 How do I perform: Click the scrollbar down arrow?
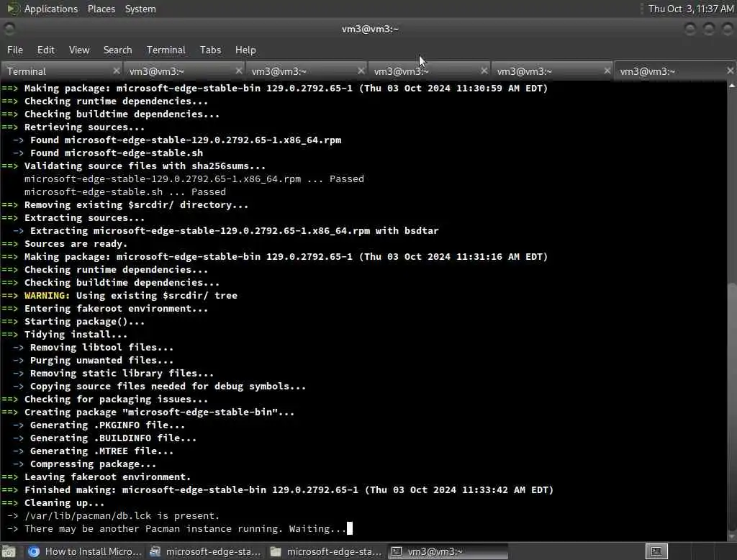[732, 536]
